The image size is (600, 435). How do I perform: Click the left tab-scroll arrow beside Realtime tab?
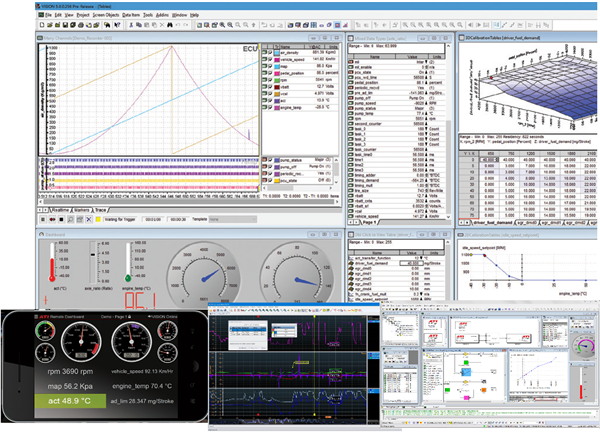coord(39,210)
